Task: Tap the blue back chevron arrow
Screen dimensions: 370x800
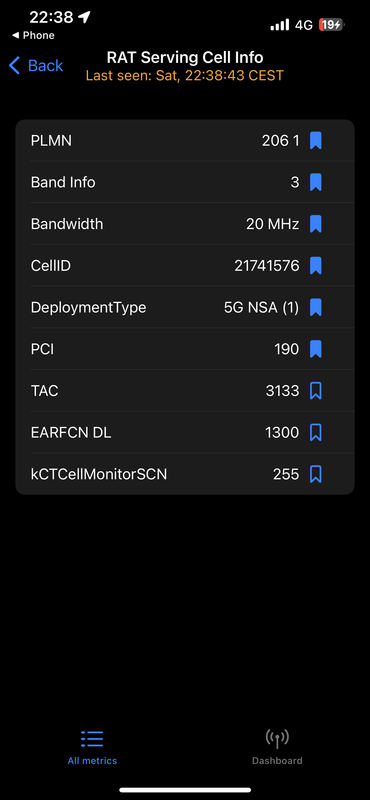Action: pos(14,65)
